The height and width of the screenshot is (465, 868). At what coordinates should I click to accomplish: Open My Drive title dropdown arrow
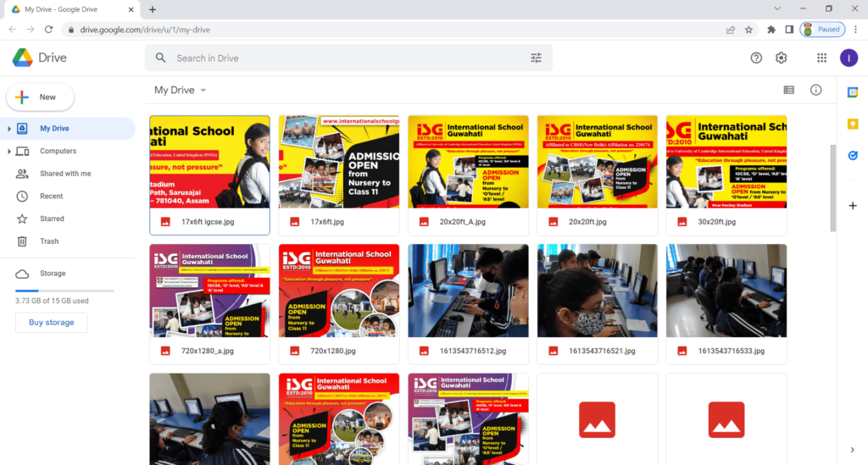coord(203,90)
